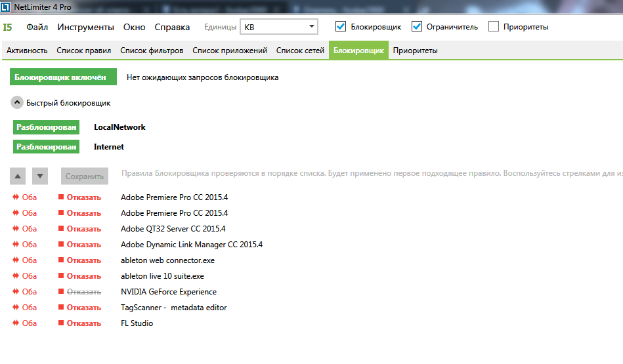
Task: Click direction icon of TagScanner rule
Action: [16, 307]
